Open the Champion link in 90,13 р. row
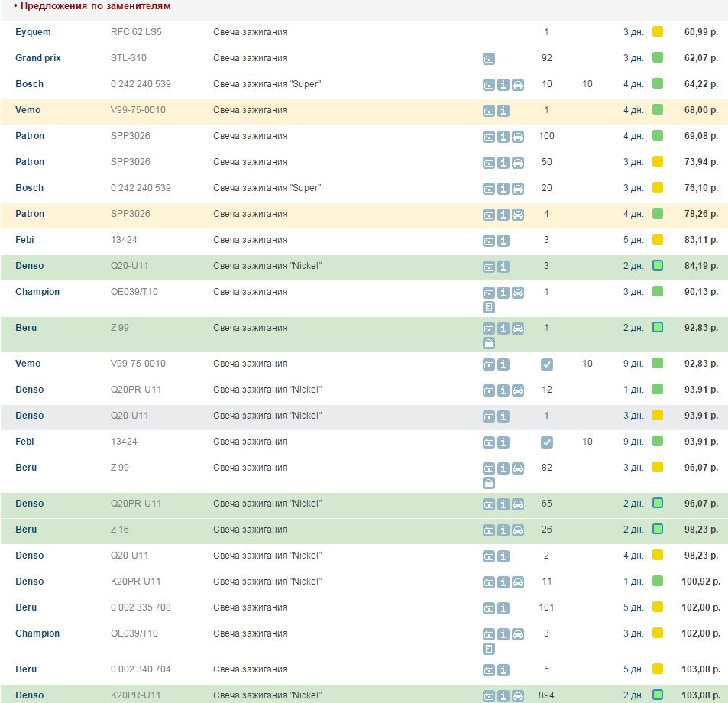 click(37, 292)
